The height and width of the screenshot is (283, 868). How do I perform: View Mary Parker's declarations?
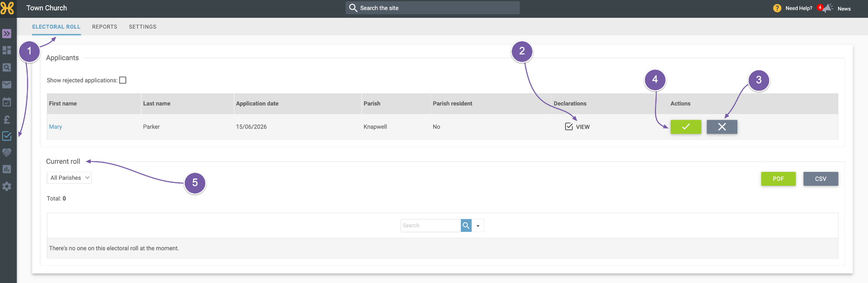tap(577, 127)
